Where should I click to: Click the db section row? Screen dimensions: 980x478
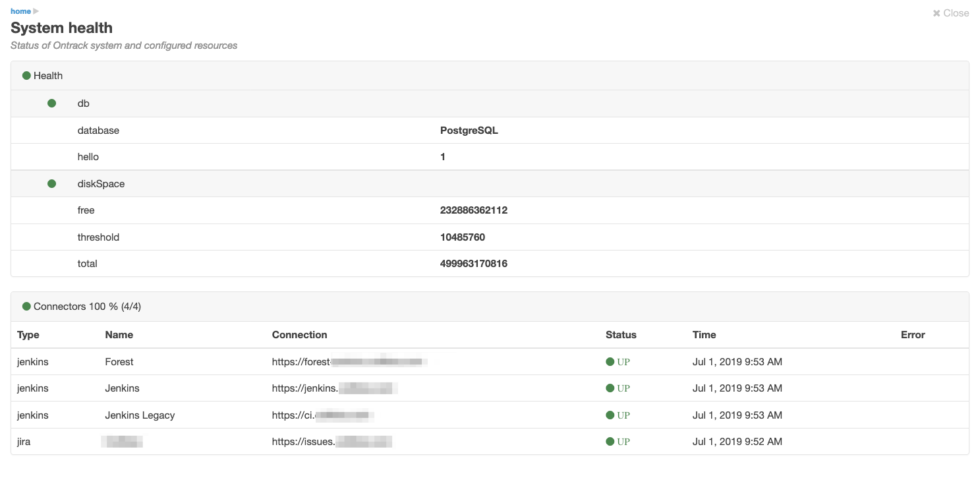click(x=84, y=104)
